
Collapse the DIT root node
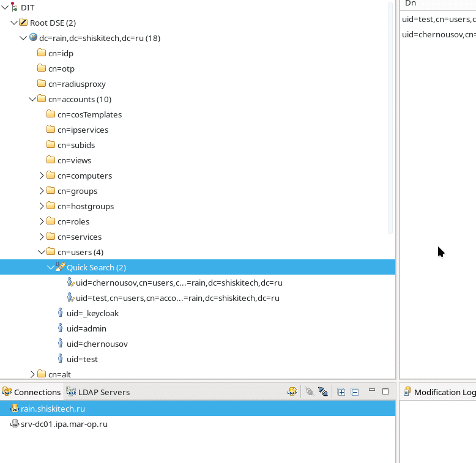pos(5,7)
